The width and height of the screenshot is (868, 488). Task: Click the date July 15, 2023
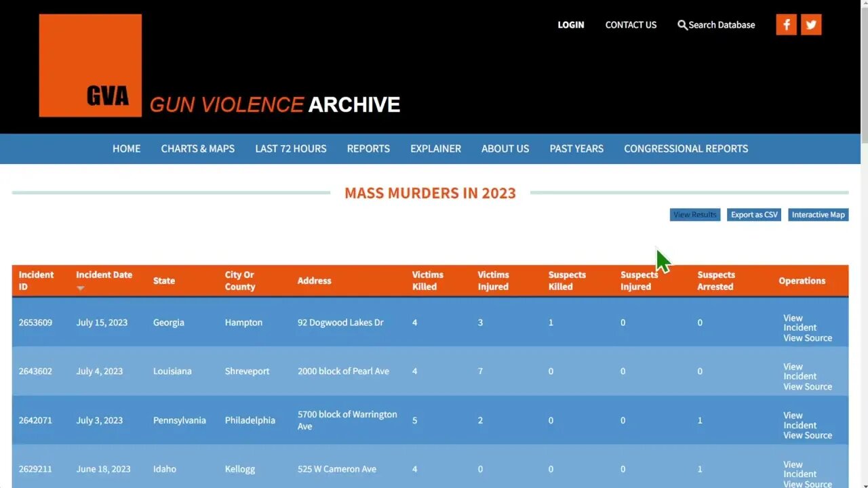(x=102, y=323)
